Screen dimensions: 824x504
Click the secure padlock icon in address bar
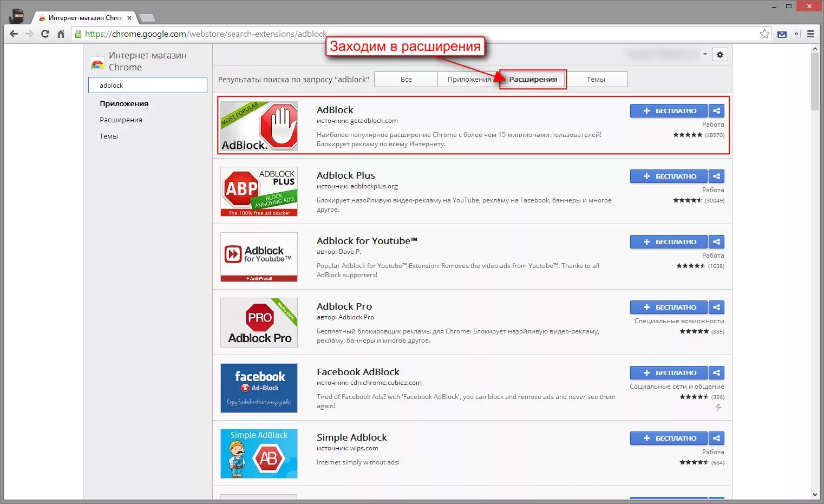pos(78,34)
